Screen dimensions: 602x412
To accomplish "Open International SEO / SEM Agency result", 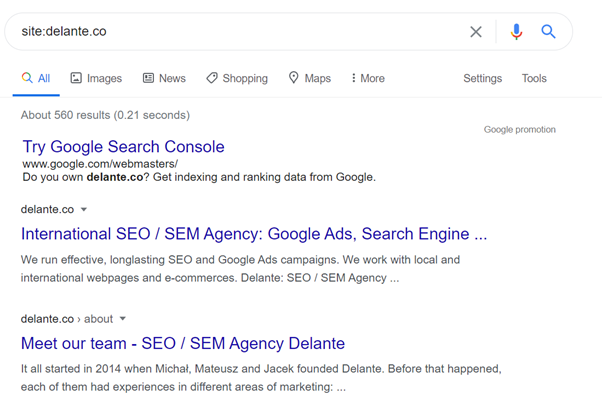I will (x=254, y=234).
